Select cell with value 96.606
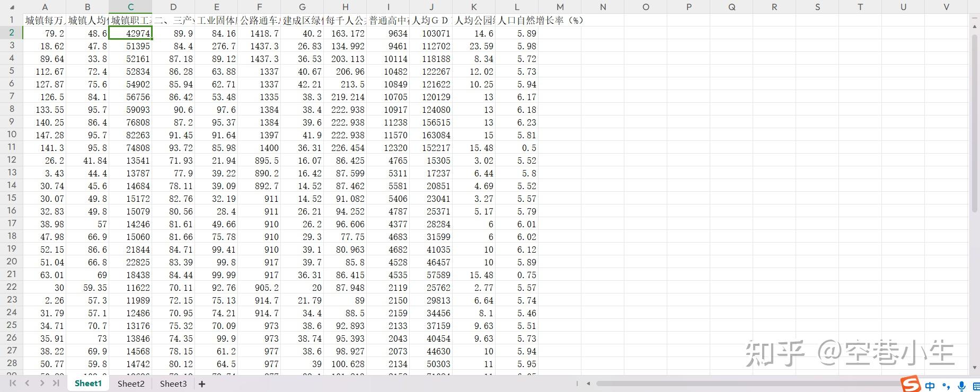The image size is (980, 392). click(x=345, y=224)
